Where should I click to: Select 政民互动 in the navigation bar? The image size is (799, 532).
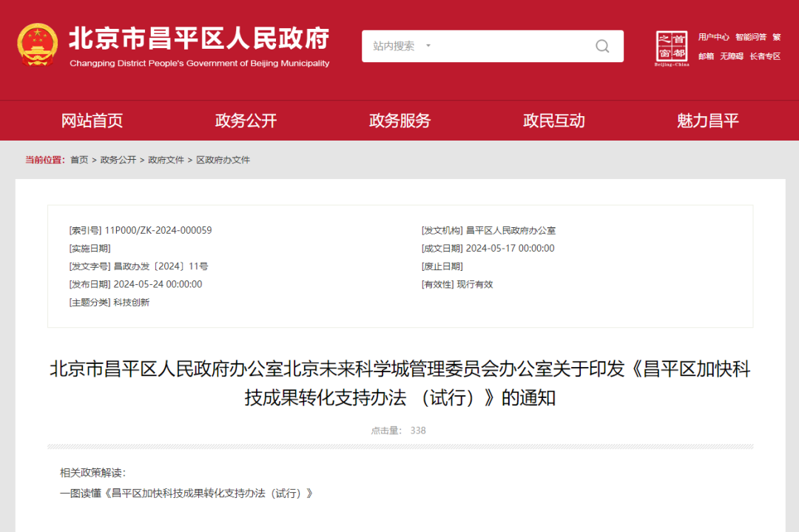(x=553, y=121)
